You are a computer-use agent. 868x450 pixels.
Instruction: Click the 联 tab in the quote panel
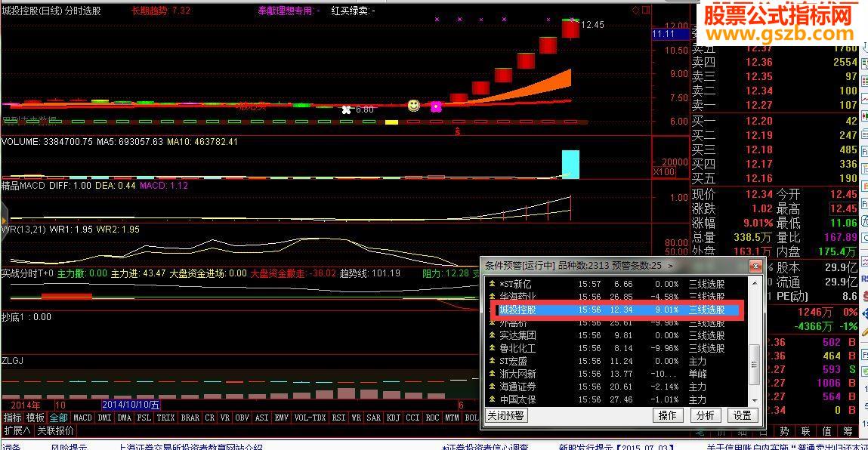click(806, 430)
